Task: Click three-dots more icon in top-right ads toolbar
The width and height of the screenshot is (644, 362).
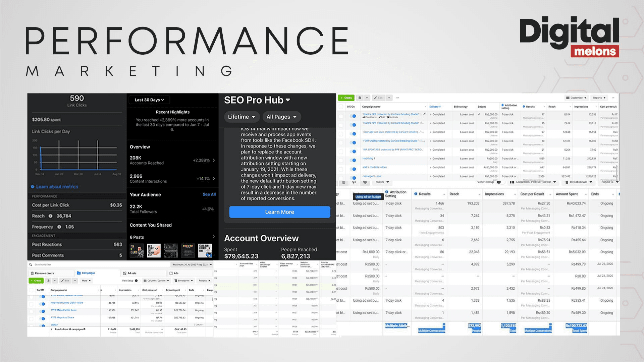Action: pos(397,98)
